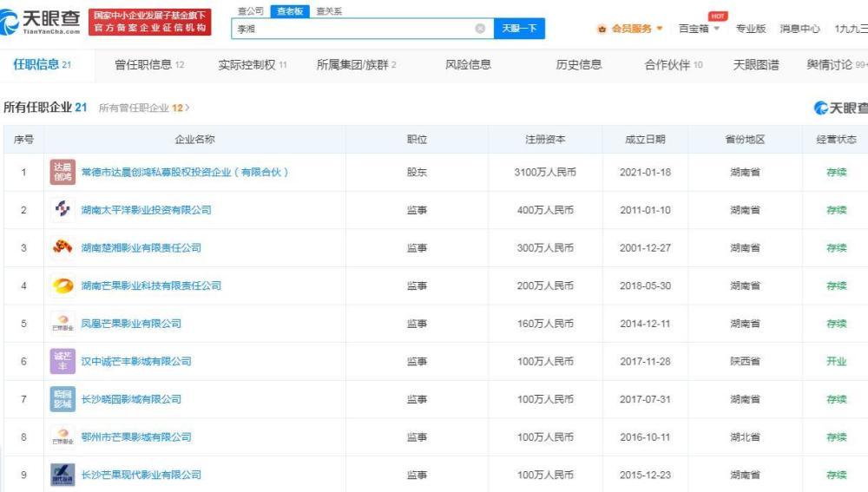Viewport: 868px width, 492px height.
Task: Open logo of 鄂州市芒果影城有限公司
Action: point(62,436)
